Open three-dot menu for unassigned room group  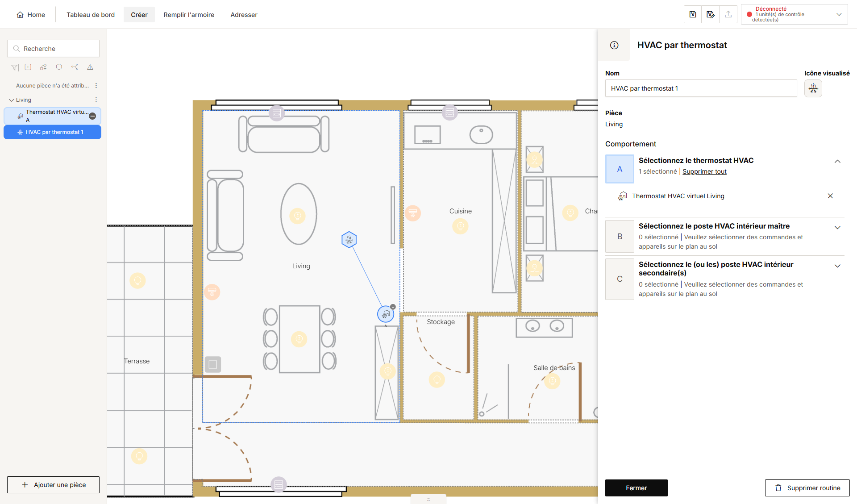point(96,85)
